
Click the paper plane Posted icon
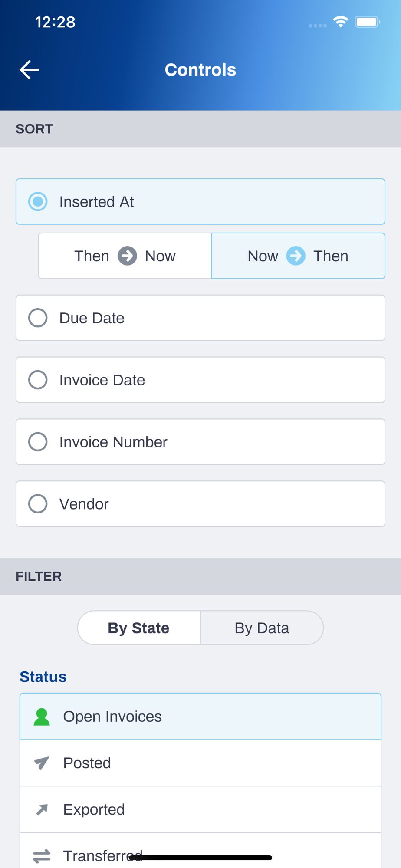[42, 763]
